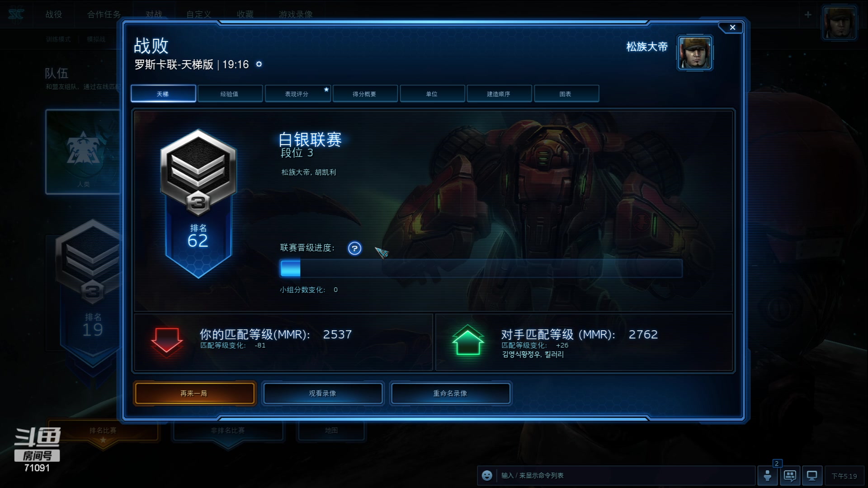Click the chat command input field
The width and height of the screenshot is (868, 488).
point(626,475)
